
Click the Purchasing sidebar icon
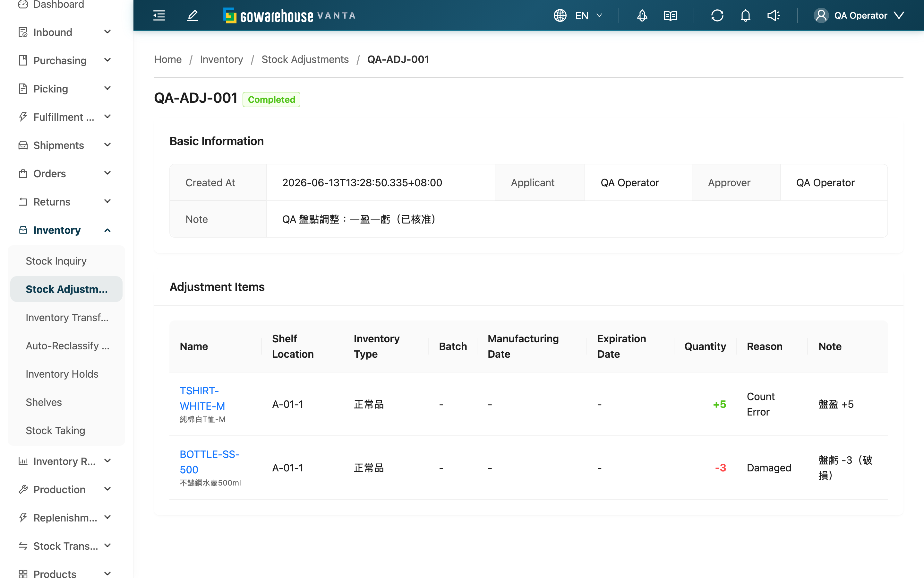pyautogui.click(x=23, y=60)
